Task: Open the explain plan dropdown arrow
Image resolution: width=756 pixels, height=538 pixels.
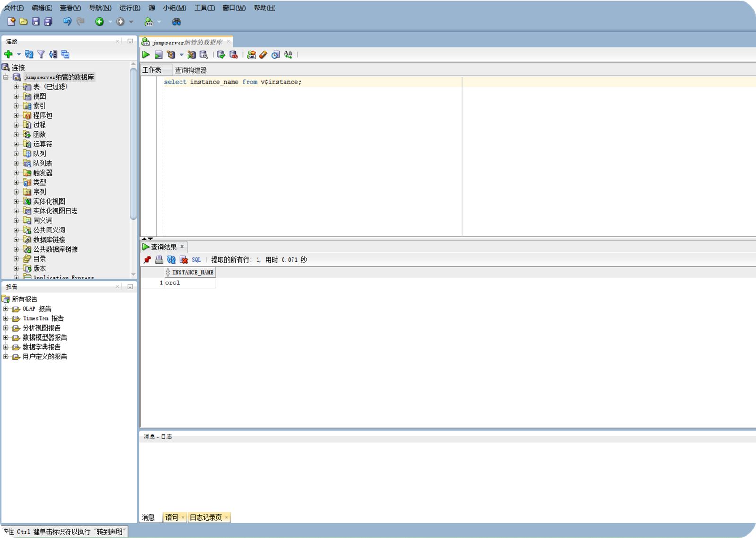Action: [181, 54]
